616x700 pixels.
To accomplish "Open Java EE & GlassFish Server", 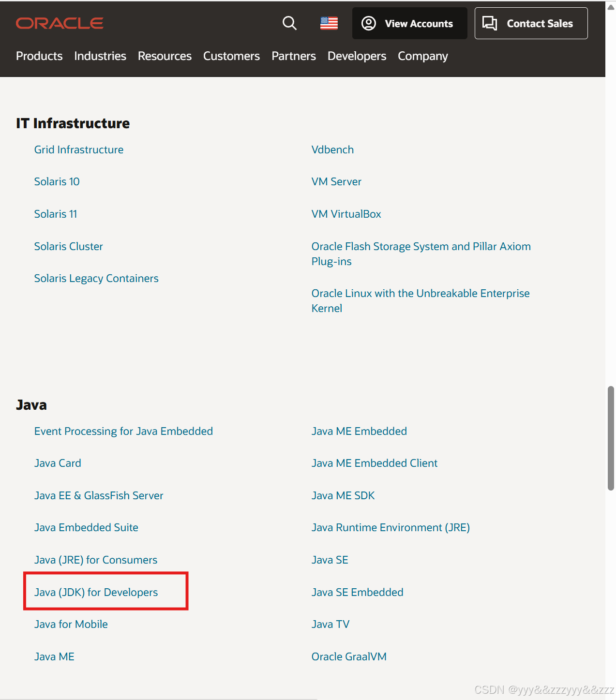I will [99, 495].
